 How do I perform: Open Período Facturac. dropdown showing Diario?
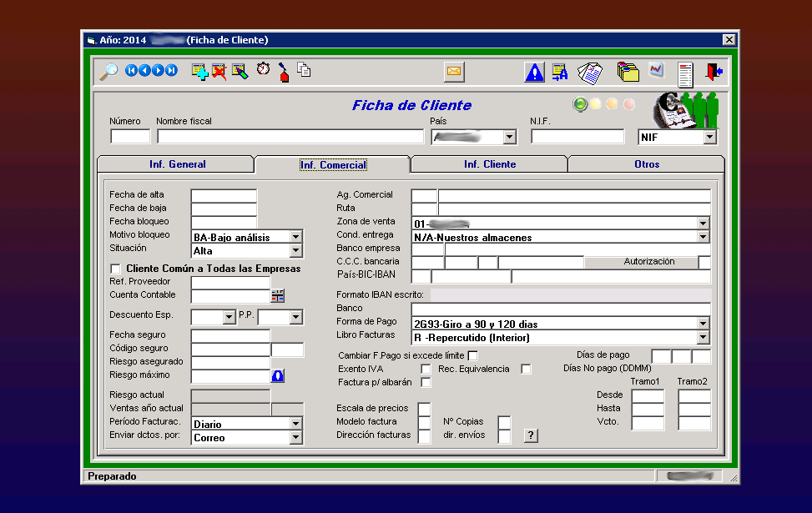click(295, 424)
